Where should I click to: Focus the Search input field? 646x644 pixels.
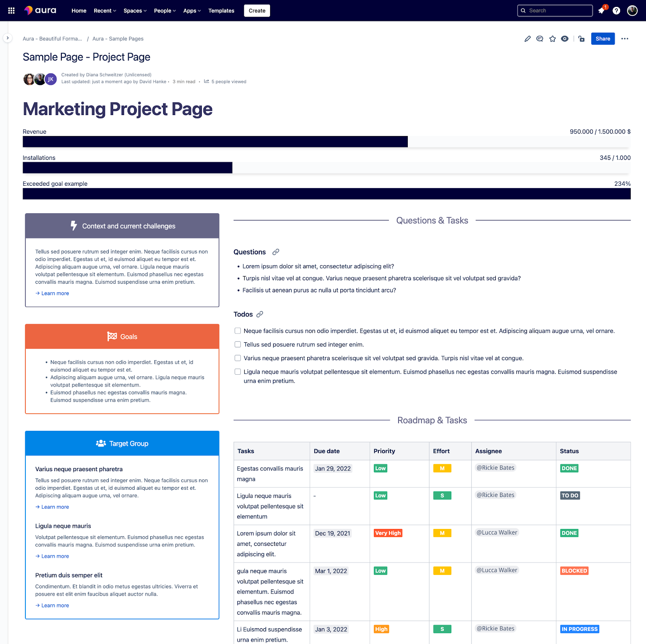pyautogui.click(x=555, y=10)
